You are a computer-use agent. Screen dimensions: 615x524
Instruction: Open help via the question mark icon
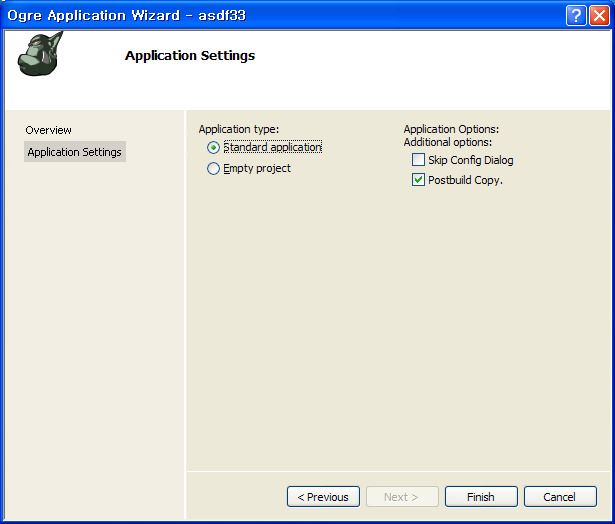[x=576, y=16]
